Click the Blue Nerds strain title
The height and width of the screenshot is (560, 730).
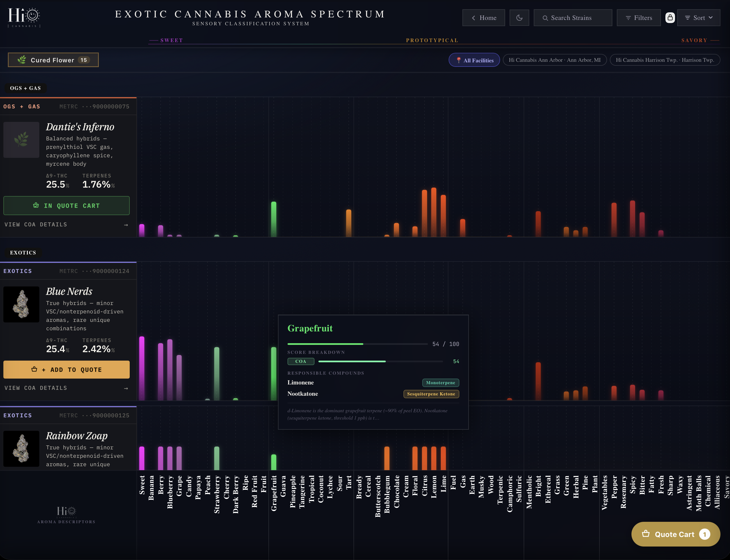69,292
